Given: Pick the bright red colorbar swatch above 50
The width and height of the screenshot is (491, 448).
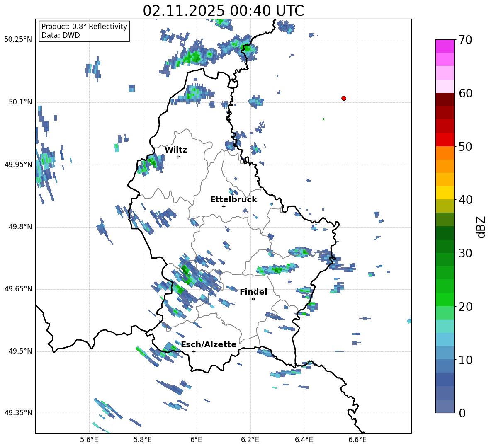Looking at the screenshot, I should (x=445, y=139).
